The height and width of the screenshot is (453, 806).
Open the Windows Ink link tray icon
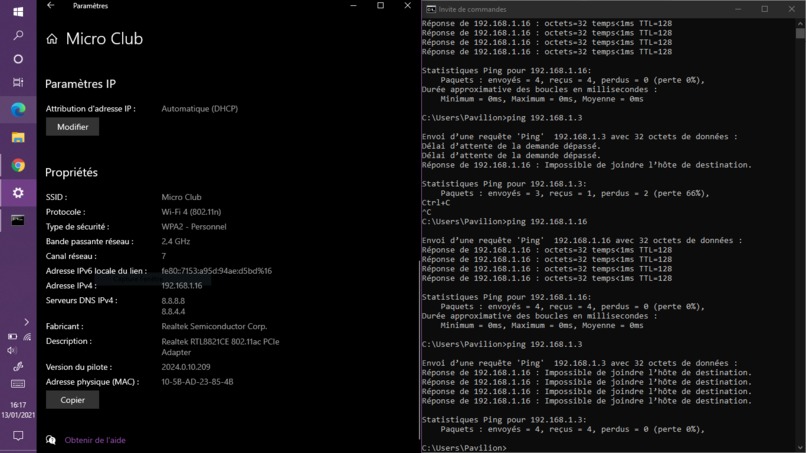[18, 367]
